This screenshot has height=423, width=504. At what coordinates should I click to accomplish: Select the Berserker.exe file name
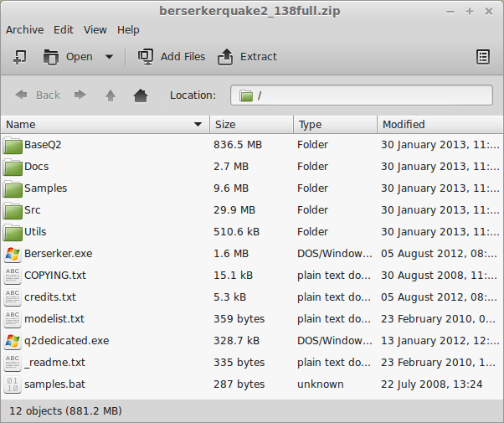[59, 254]
